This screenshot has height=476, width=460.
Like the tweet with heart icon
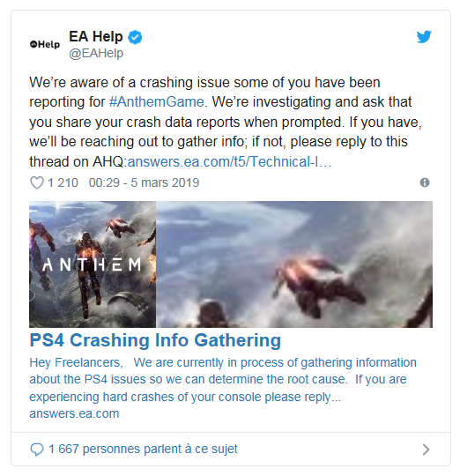pos(37,182)
